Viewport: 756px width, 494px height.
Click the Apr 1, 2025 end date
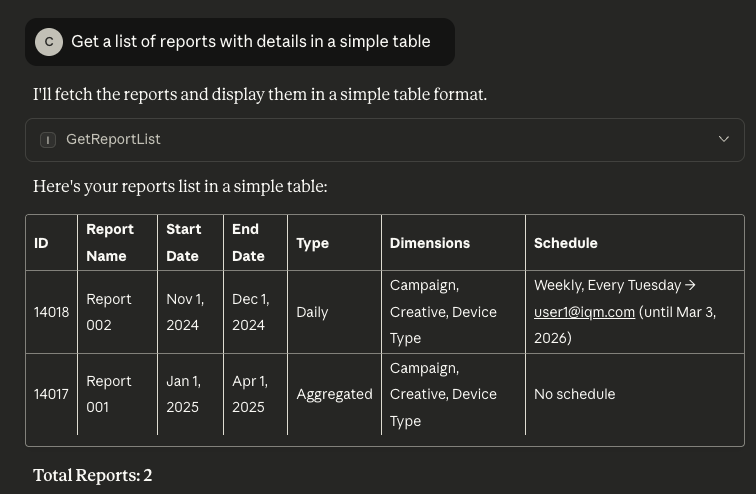[x=256, y=394]
